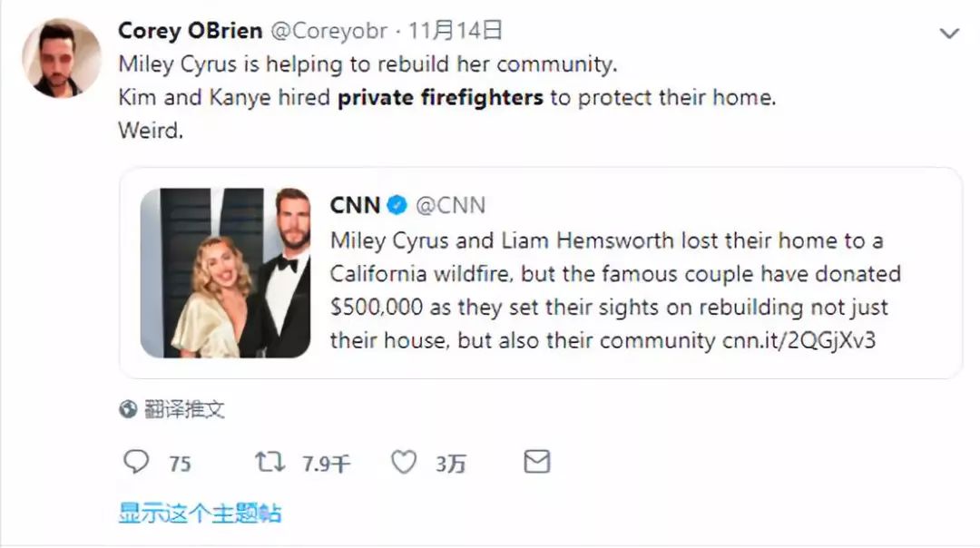Like the tweet with the heart icon
The width and height of the screenshot is (980, 548).
(x=404, y=463)
